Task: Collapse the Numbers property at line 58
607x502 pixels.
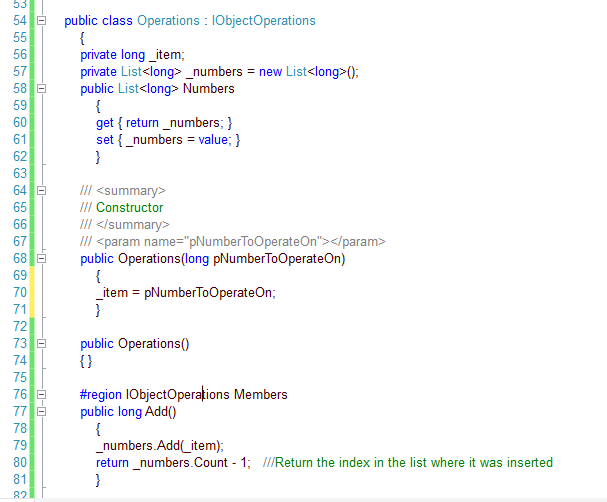Action: click(41, 89)
